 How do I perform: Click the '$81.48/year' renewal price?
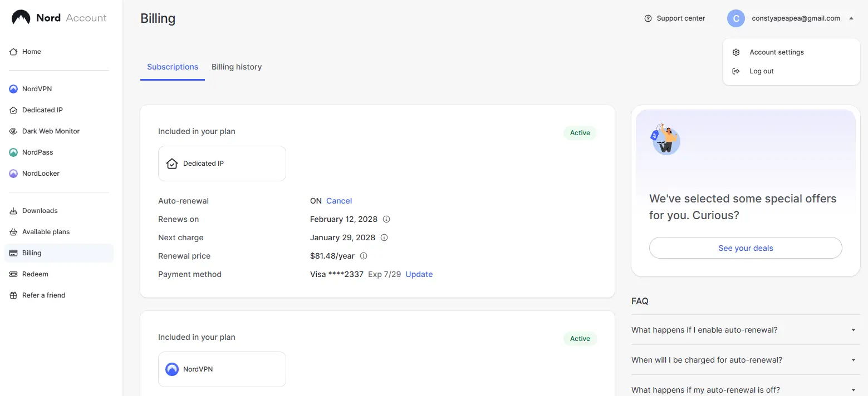332,256
